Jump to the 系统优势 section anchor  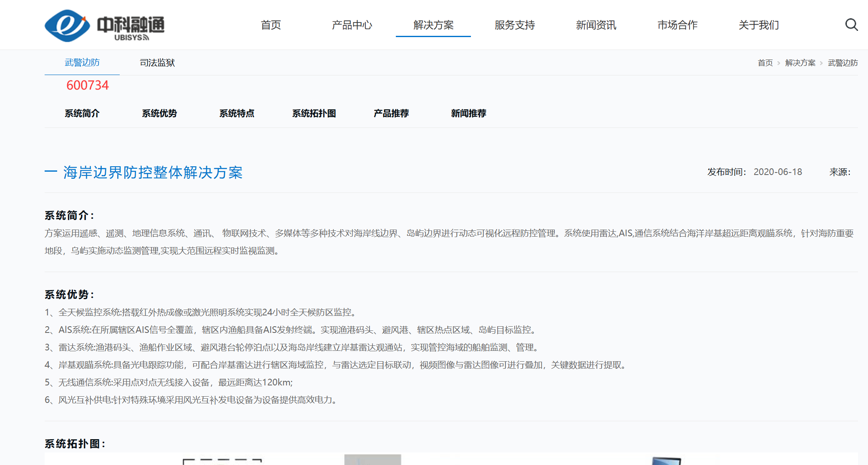159,113
